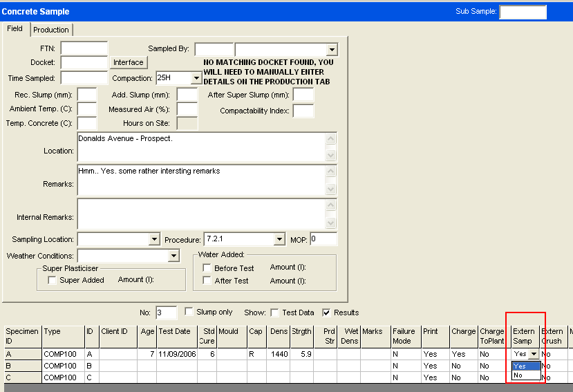Viewport: 573px width, 392px height.
Task: Switch to the Production tab
Action: pos(51,30)
